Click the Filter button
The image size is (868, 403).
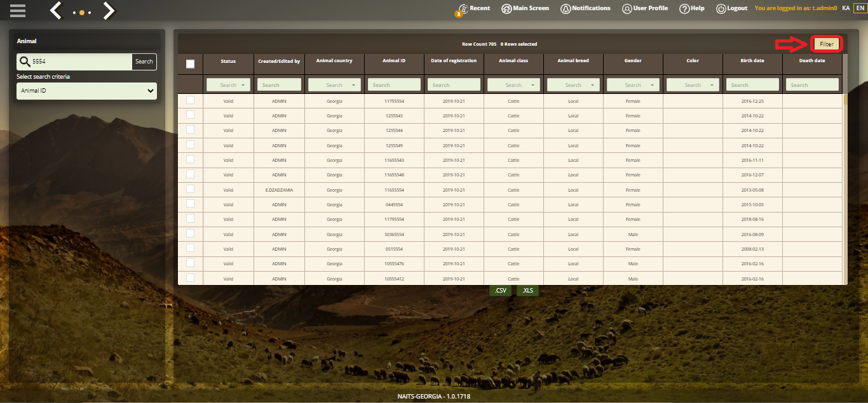[x=827, y=44]
